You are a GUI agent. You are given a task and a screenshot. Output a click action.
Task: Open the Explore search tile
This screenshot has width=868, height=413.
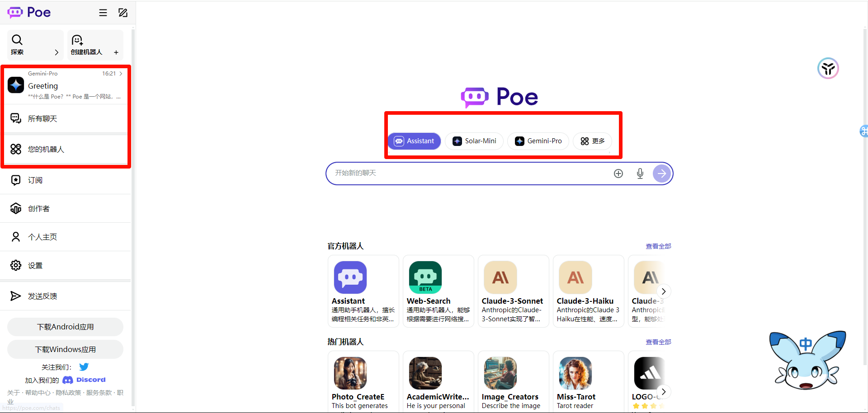click(35, 45)
